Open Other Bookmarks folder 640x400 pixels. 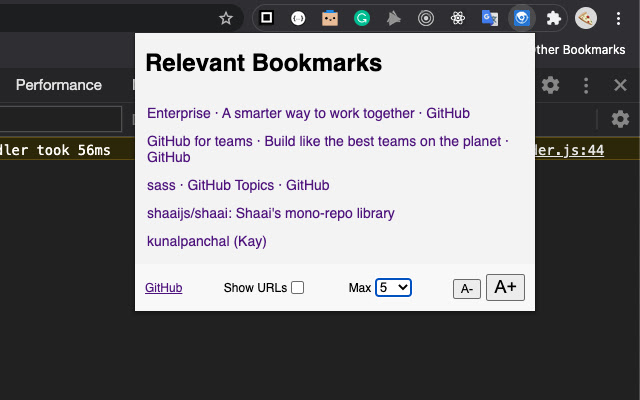580,50
